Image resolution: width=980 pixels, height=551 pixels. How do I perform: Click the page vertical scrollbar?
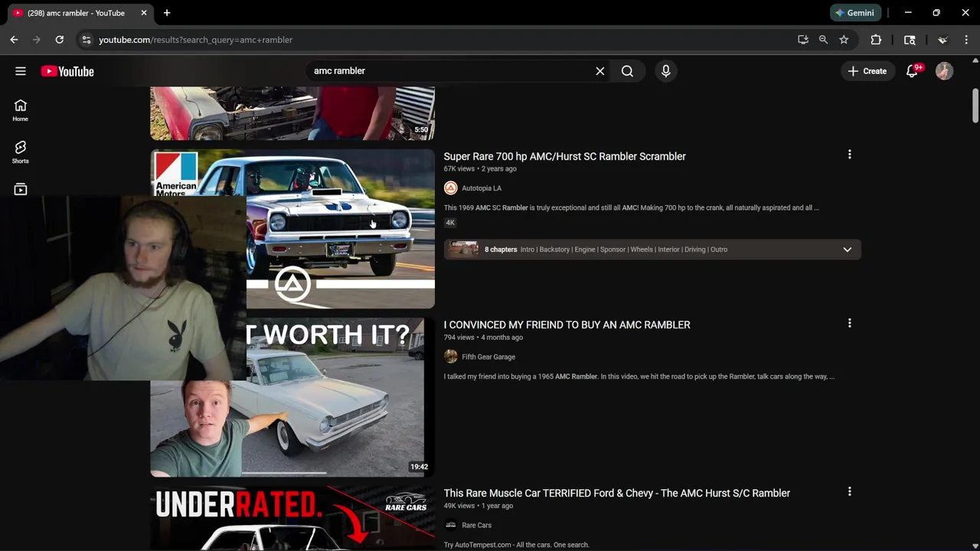975,105
